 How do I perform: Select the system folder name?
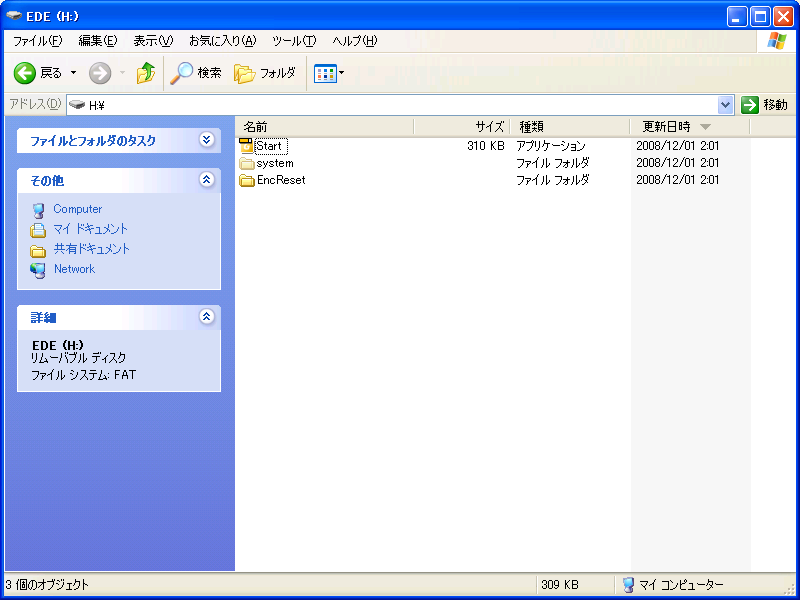click(x=275, y=163)
